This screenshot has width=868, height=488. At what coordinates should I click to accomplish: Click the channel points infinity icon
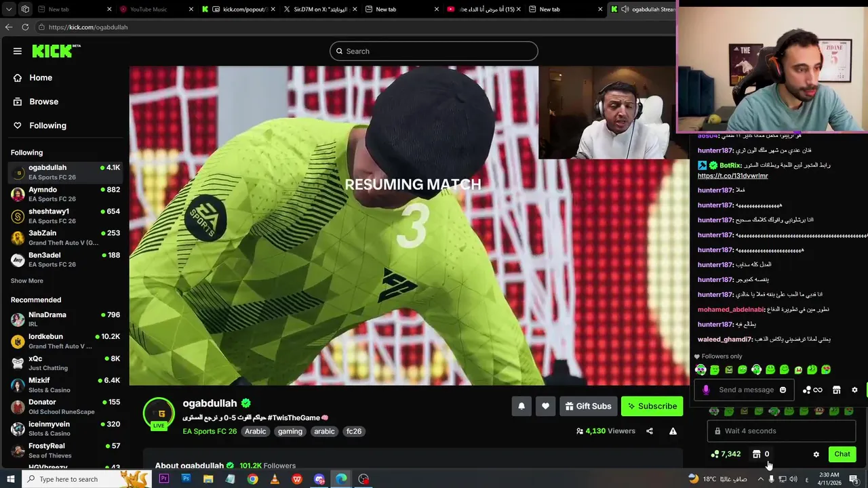tap(812, 390)
